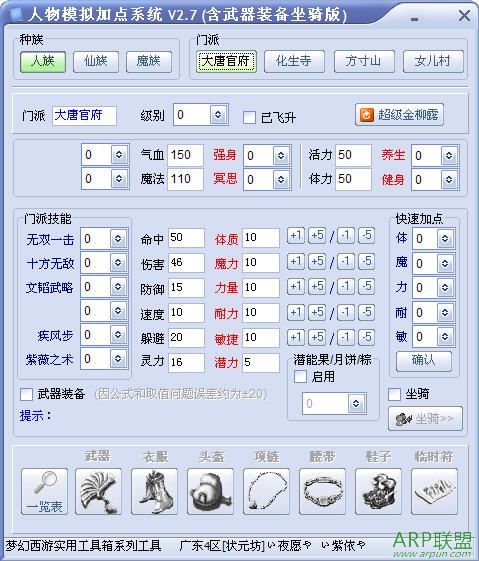479x561 pixels.
Task: Adjust the quick-add 体 spinner
Action: [445, 238]
